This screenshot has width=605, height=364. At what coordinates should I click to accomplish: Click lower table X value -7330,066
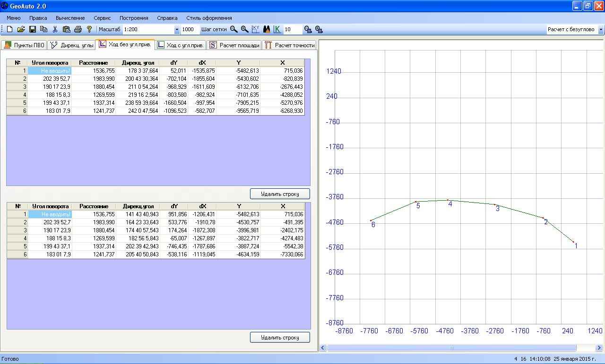[x=283, y=254]
